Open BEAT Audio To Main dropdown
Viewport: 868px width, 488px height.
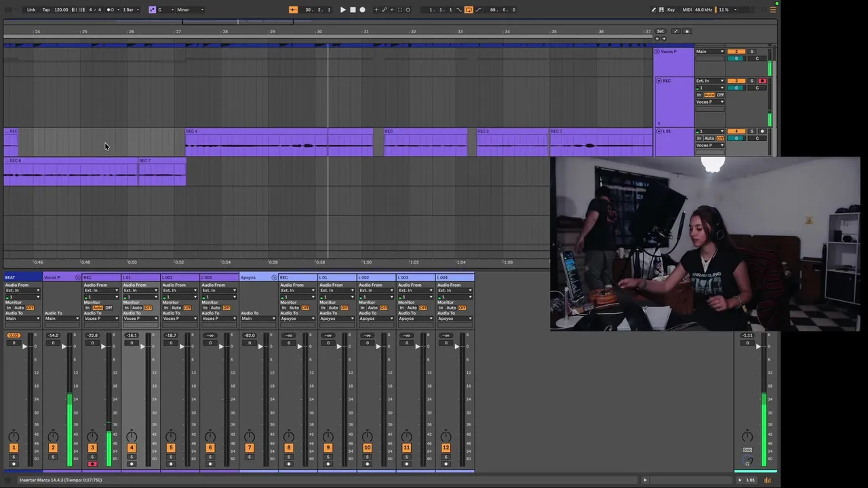[22, 319]
